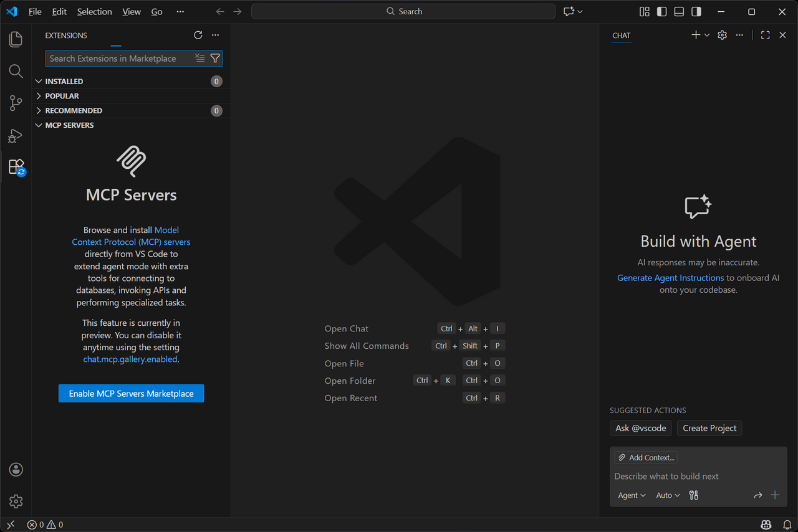This screenshot has height=532, width=798.
Task: Collapse the MCP Servers section
Action: (131, 125)
